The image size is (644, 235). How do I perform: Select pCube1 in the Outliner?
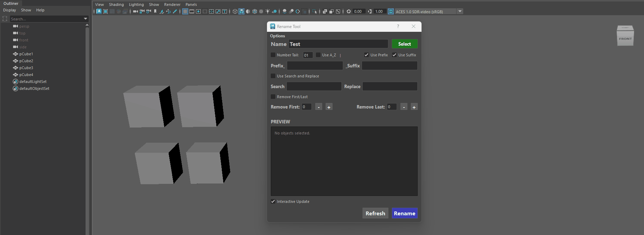click(x=26, y=54)
